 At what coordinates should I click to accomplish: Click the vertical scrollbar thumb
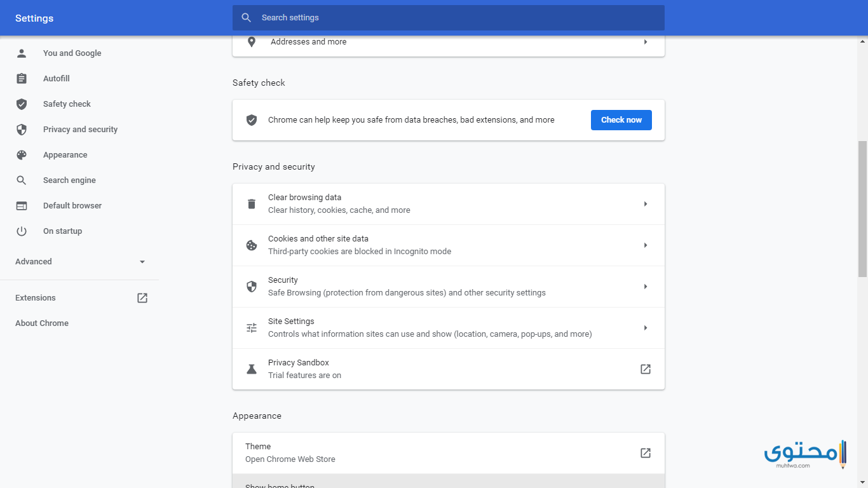[x=862, y=208]
